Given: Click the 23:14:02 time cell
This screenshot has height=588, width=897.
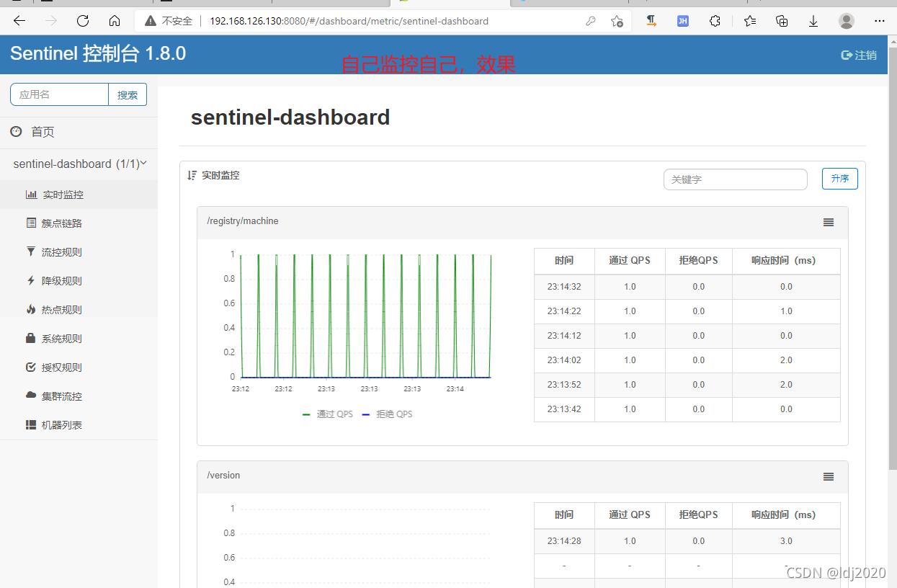Looking at the screenshot, I should point(564,360).
